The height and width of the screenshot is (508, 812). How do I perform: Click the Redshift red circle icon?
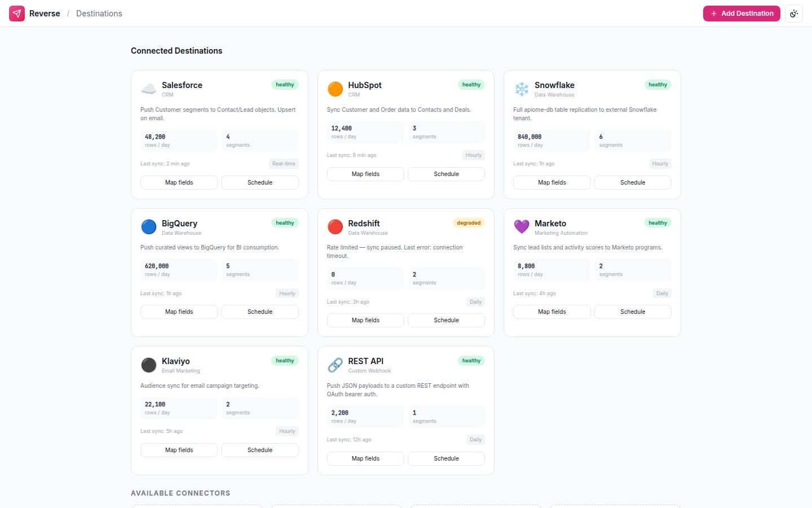(336, 227)
